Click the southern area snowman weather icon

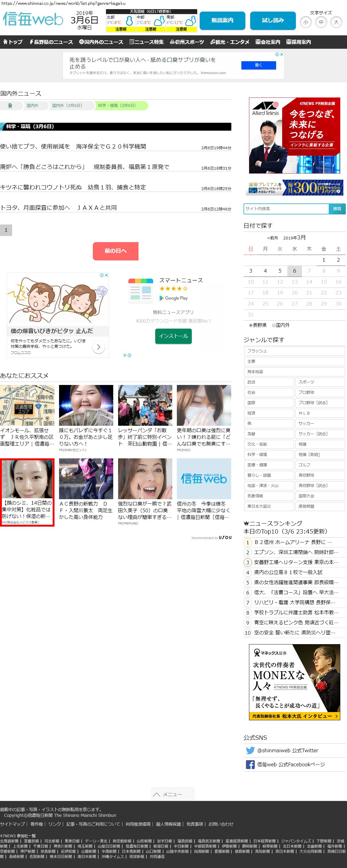[x=191, y=21]
